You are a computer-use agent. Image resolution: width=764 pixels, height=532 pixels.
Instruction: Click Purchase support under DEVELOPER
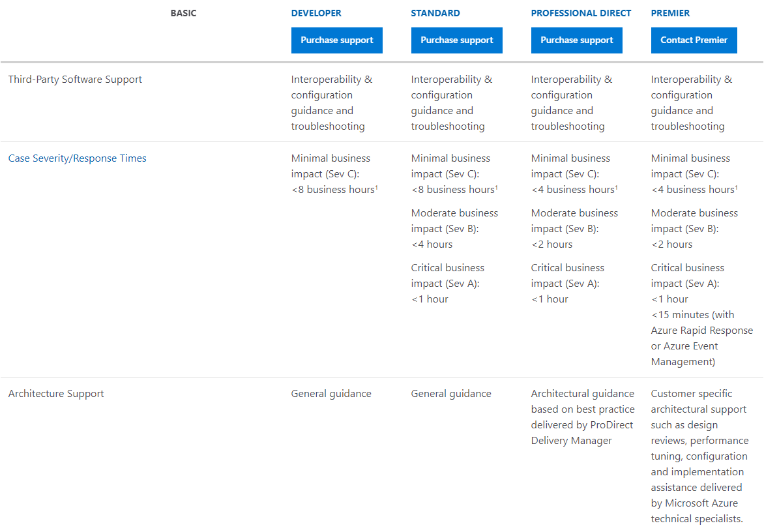[336, 40]
